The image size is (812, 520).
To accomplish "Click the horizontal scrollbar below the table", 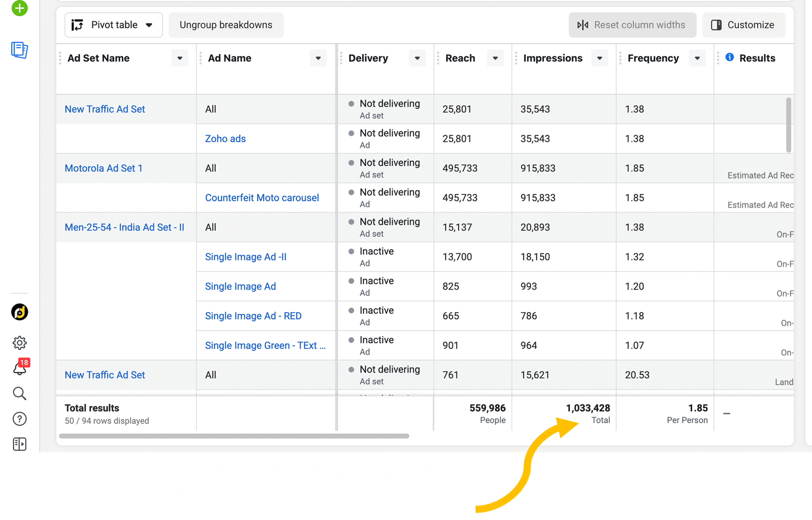I will (234, 436).
